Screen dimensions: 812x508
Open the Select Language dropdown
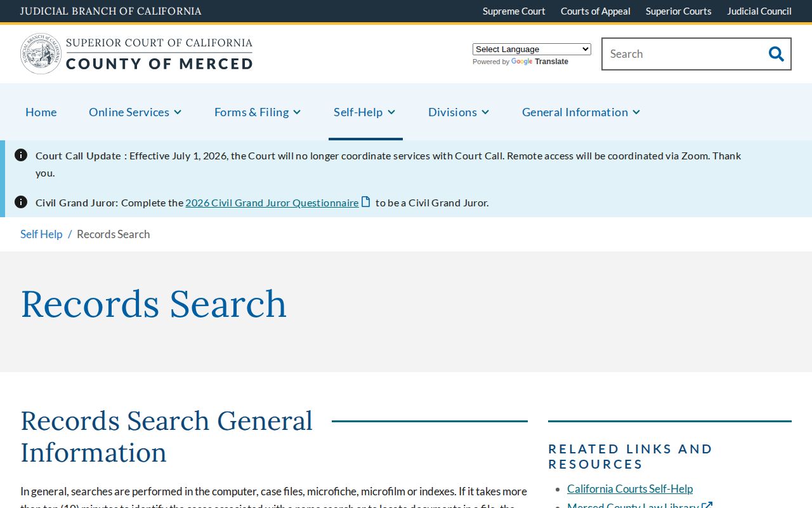[x=532, y=49]
